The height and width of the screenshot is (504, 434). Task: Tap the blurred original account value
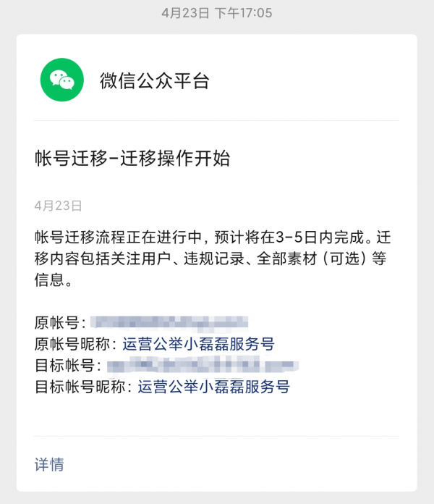169,323
